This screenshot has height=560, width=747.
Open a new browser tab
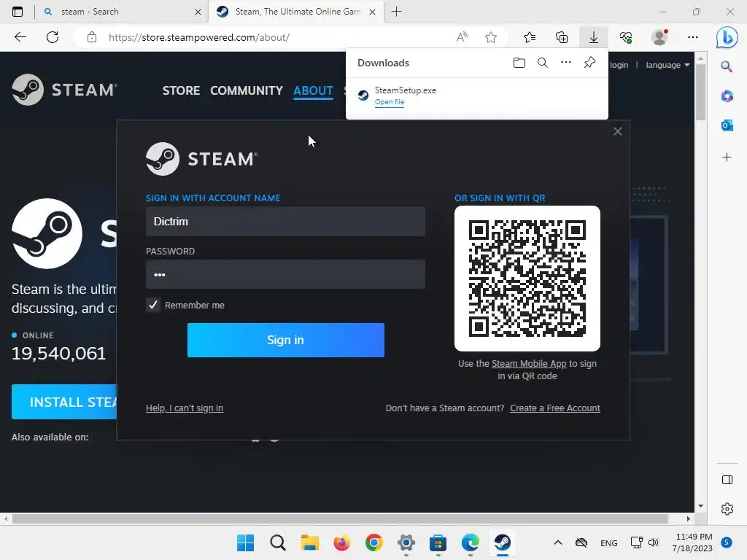(396, 12)
